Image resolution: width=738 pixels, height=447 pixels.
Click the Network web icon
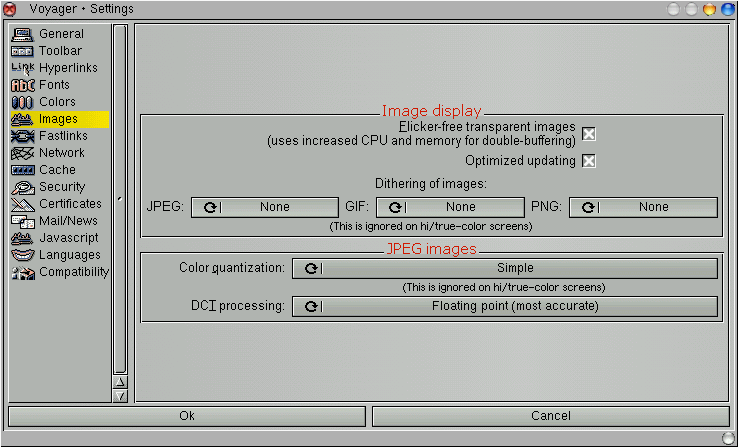(x=22, y=153)
